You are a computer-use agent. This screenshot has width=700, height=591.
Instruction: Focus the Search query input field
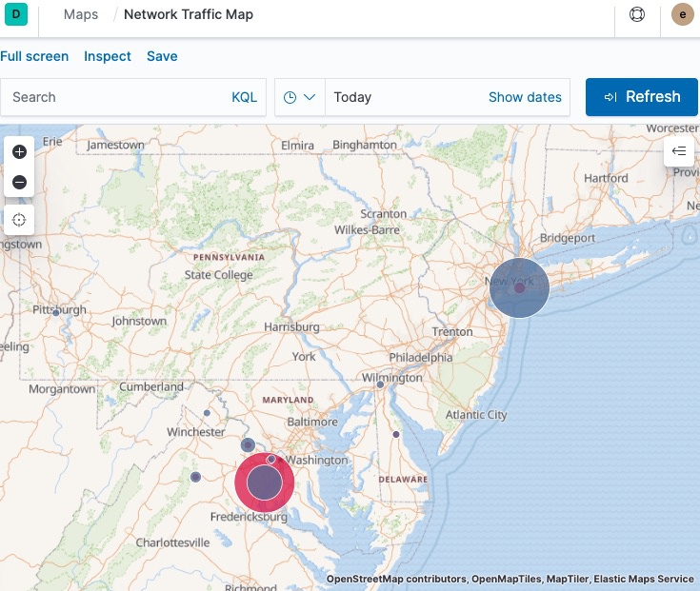click(114, 97)
